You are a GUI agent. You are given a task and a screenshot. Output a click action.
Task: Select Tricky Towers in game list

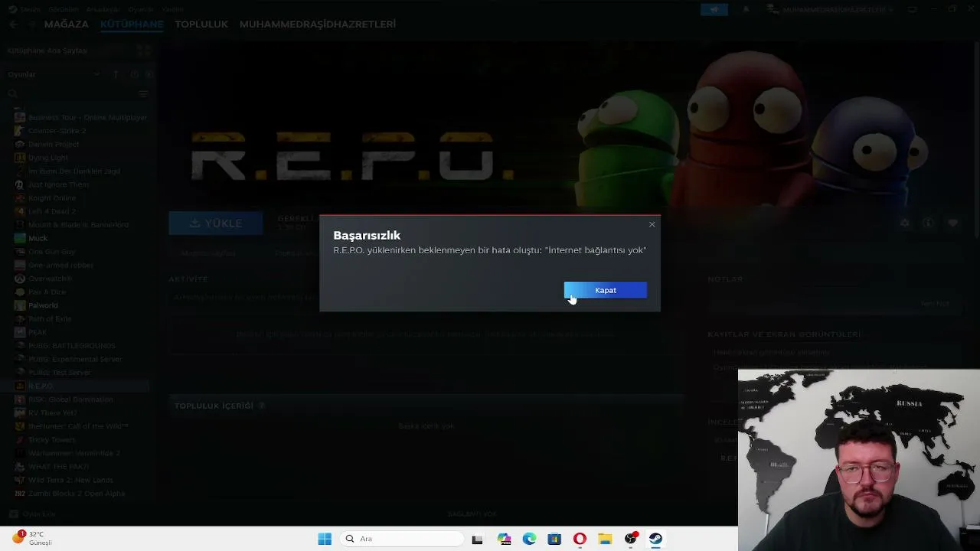coord(44,439)
